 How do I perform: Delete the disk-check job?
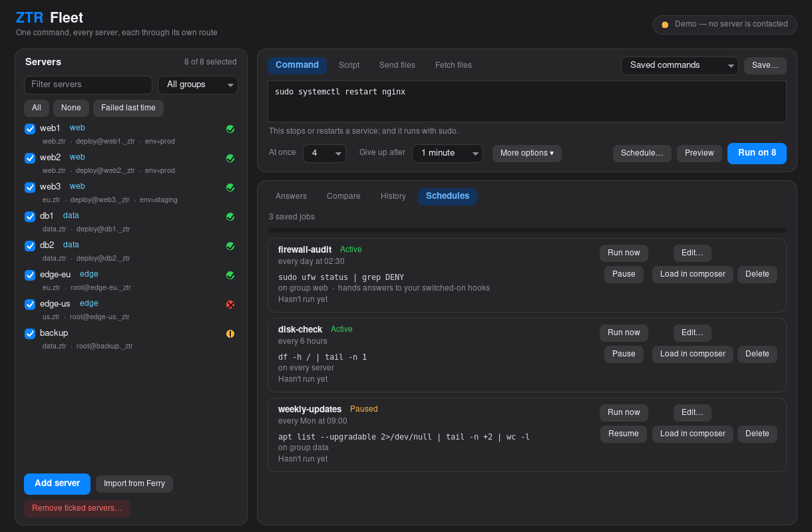[757, 354]
